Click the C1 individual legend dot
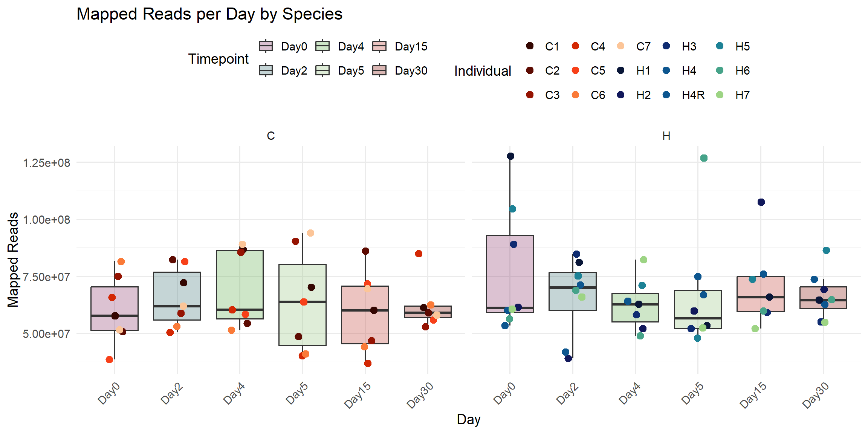Screen dimensions: 868x434 point(530,46)
